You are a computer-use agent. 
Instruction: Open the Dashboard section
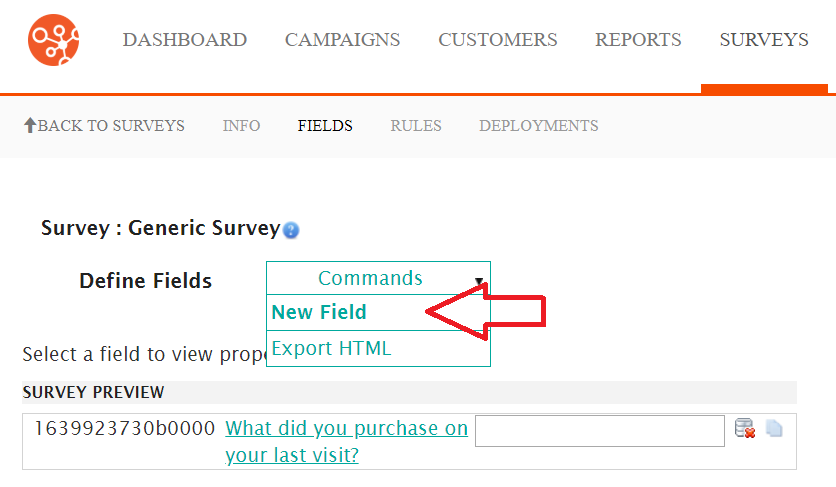point(184,39)
